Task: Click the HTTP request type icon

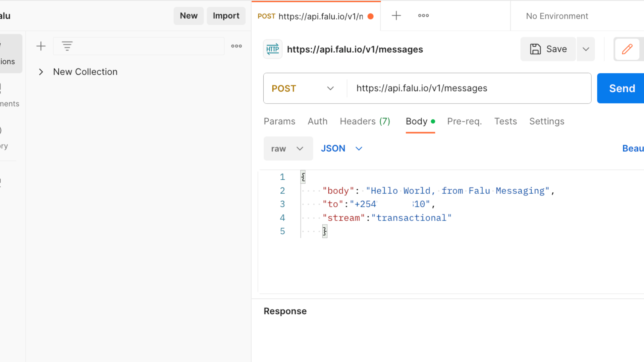Action: pos(273,49)
